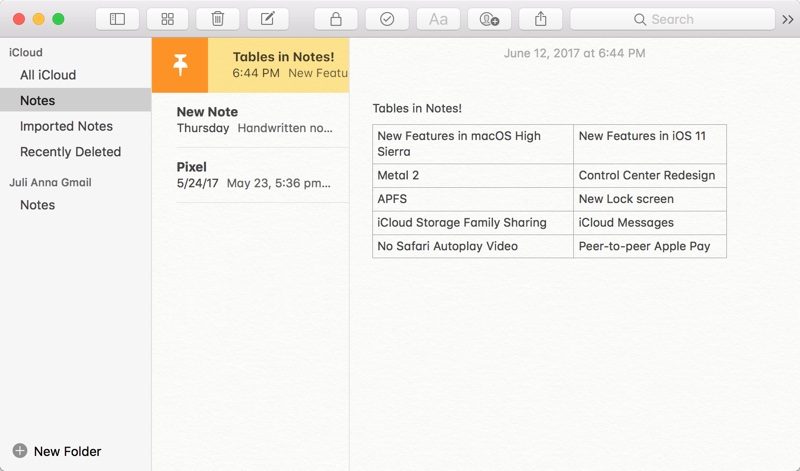
Task: Insert a checklist with checkmark icon
Action: coord(387,19)
